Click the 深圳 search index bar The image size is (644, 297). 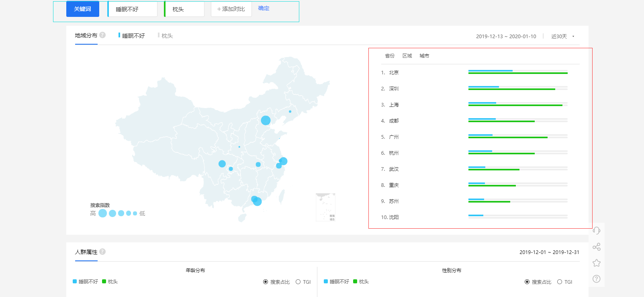click(518, 88)
